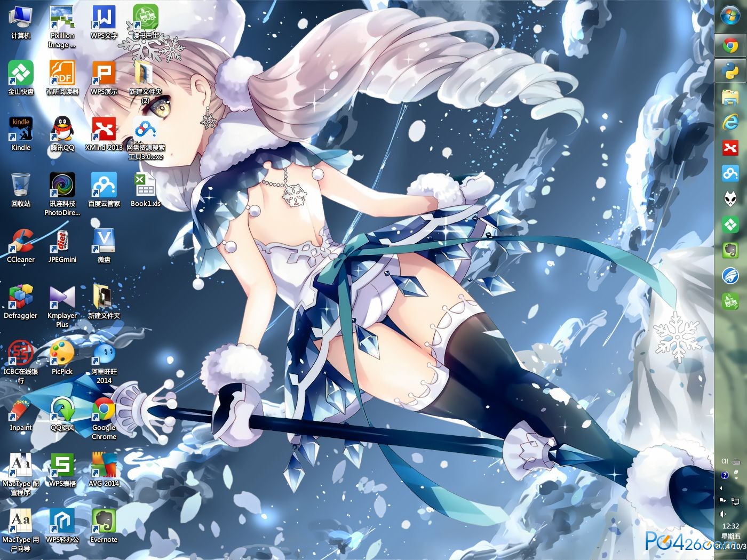Open 读书巴士 taskbar icon
Viewport: 747px width, 560px height.
pyautogui.click(x=730, y=301)
